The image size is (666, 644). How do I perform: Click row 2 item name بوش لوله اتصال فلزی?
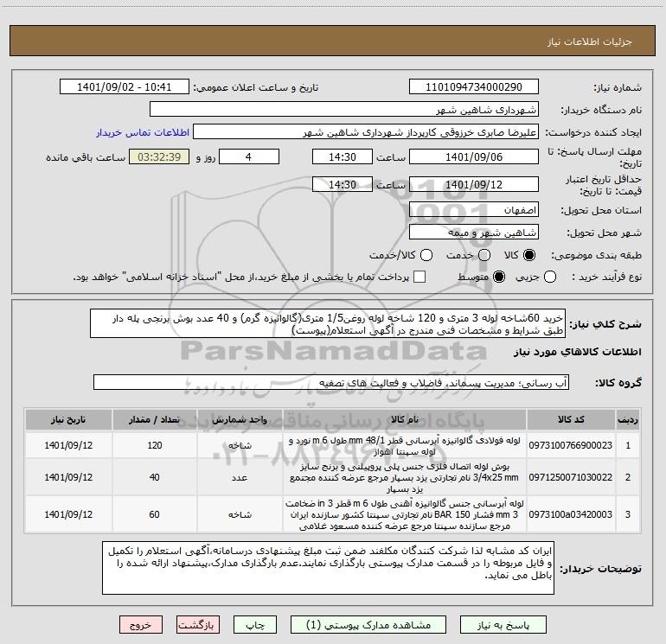click(405, 477)
